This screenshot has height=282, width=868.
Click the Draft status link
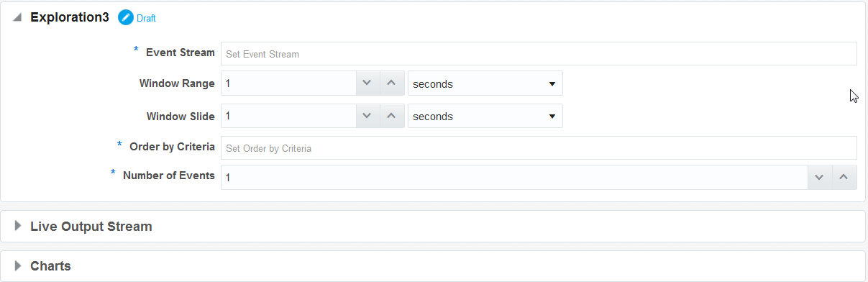click(146, 19)
